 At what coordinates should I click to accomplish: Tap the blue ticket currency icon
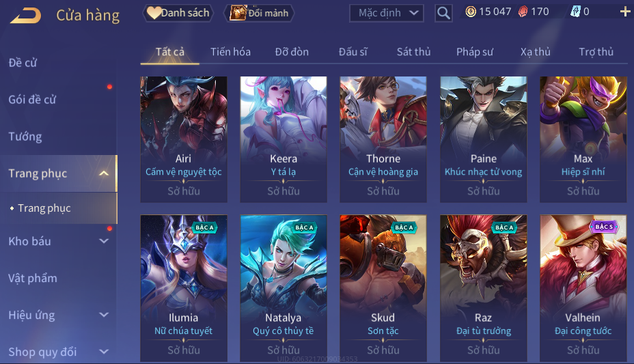point(575,12)
